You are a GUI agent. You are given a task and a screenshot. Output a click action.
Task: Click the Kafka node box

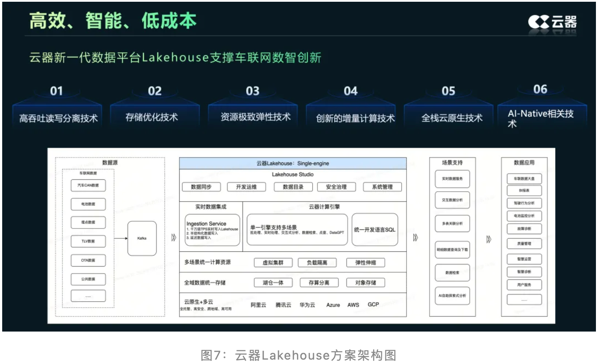tap(142, 238)
